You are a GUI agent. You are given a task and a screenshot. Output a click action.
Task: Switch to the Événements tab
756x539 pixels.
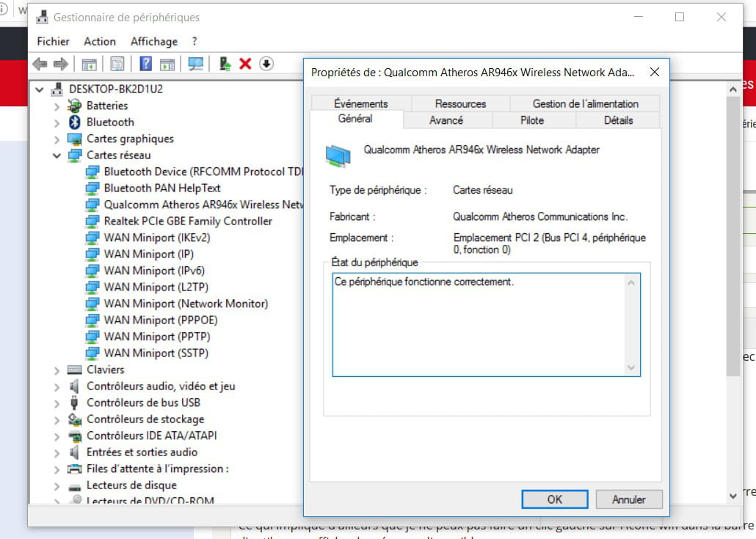tap(361, 103)
